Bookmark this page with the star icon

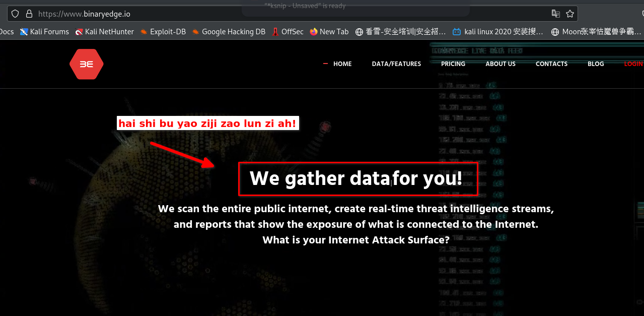(x=570, y=14)
